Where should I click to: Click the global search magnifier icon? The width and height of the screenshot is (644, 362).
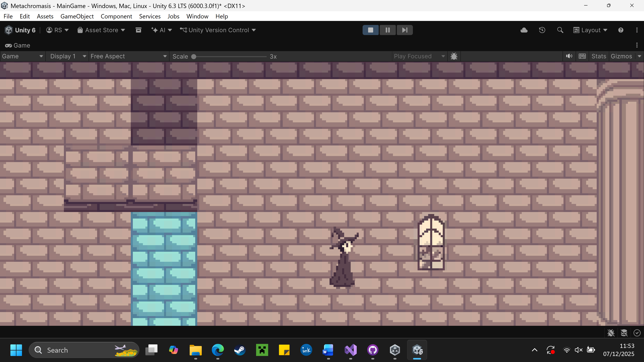tap(560, 30)
